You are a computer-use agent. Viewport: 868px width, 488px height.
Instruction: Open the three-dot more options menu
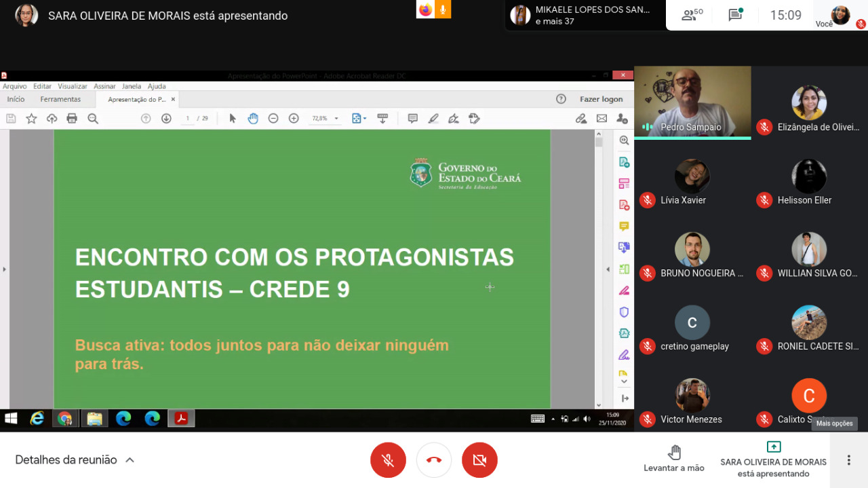click(848, 460)
